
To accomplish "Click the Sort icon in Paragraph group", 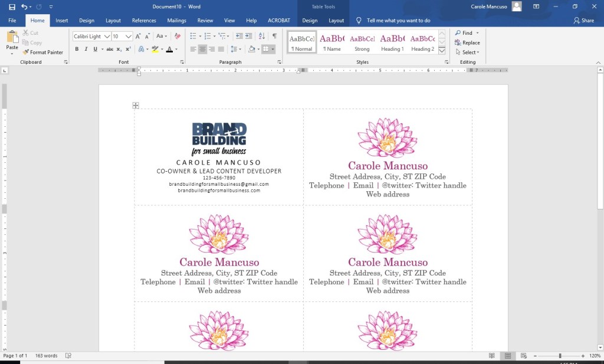I will (262, 36).
